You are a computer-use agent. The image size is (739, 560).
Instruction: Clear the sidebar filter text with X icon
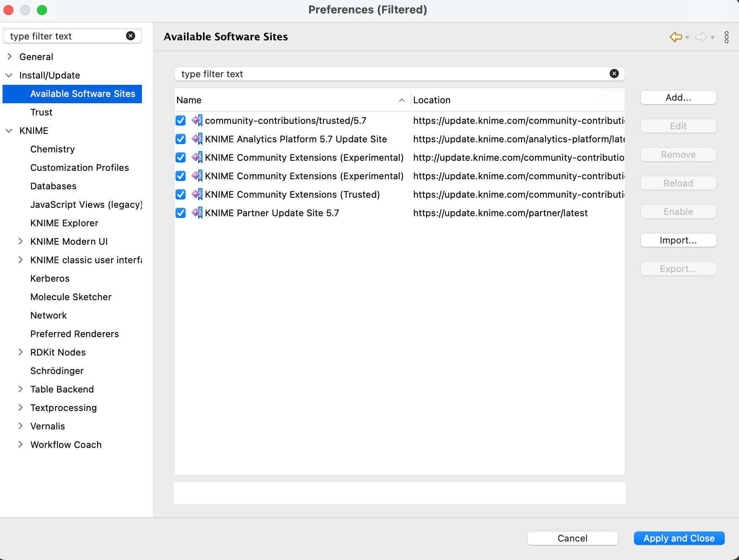tap(131, 36)
